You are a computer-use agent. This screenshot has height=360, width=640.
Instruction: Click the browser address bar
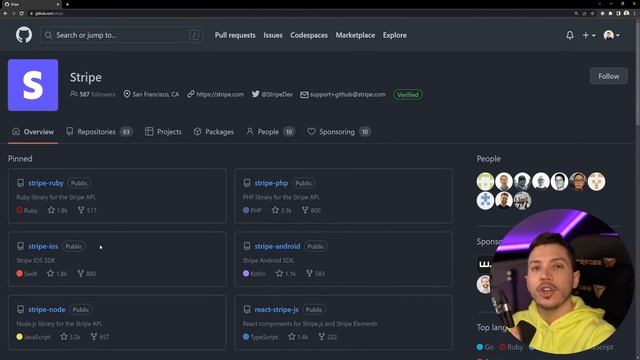click(300, 13)
